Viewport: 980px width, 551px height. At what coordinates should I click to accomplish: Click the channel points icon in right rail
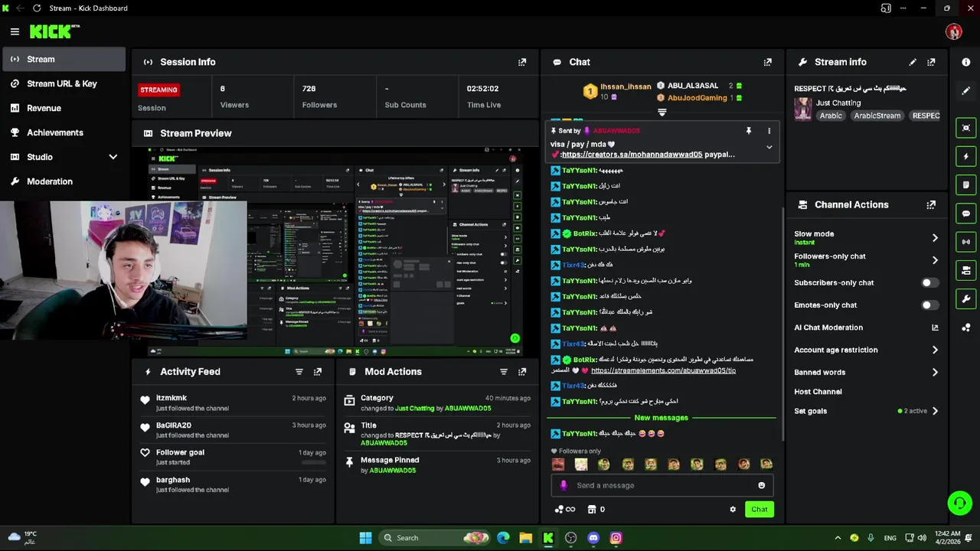coord(966,328)
